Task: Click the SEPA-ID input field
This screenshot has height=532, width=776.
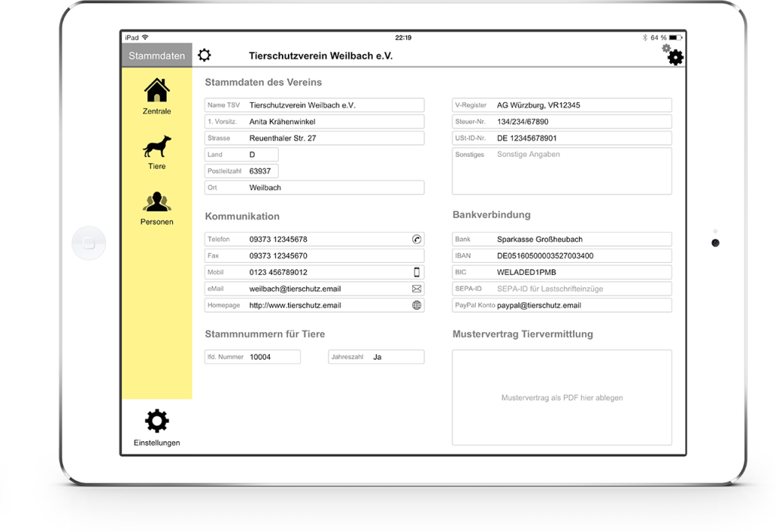Action: coord(562,289)
